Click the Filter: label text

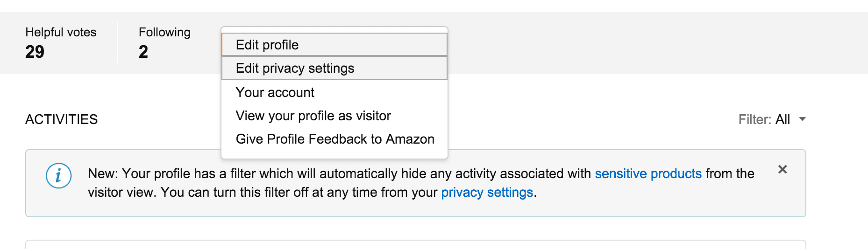pyautogui.click(x=754, y=119)
